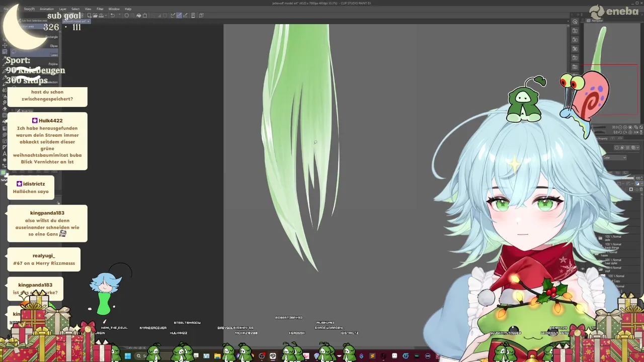This screenshot has height=362, width=644.
Task: Click the Navigator rotate right icon
Action: [x=625, y=132]
